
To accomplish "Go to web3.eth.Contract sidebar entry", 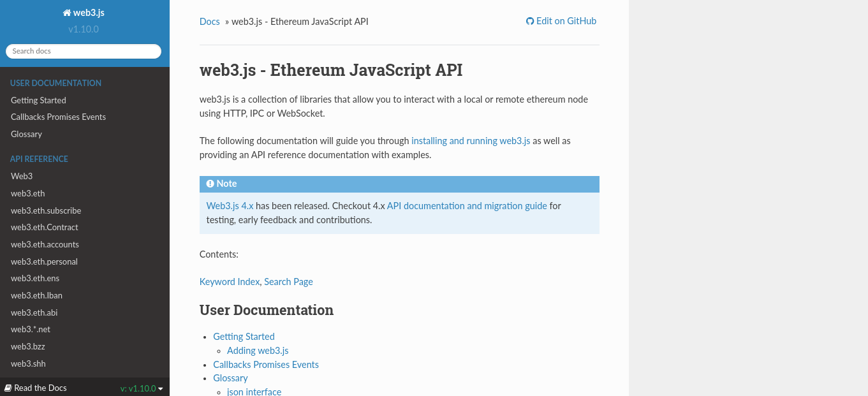I will pos(45,227).
